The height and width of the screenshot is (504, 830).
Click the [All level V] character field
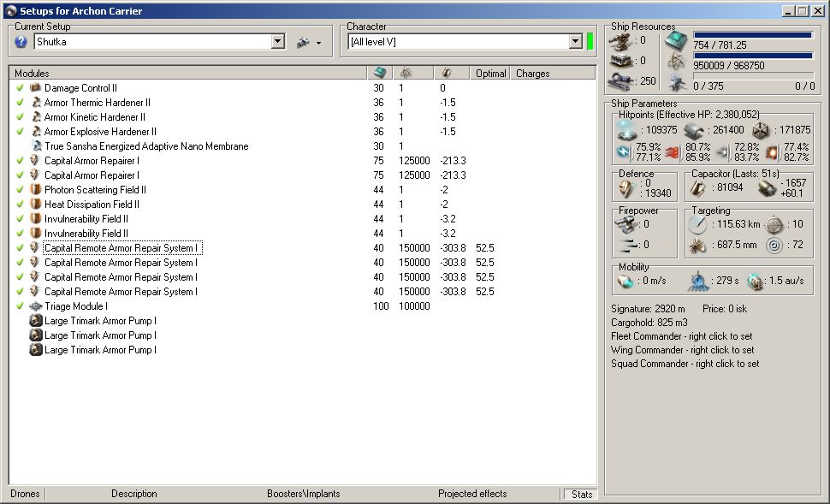coord(459,42)
